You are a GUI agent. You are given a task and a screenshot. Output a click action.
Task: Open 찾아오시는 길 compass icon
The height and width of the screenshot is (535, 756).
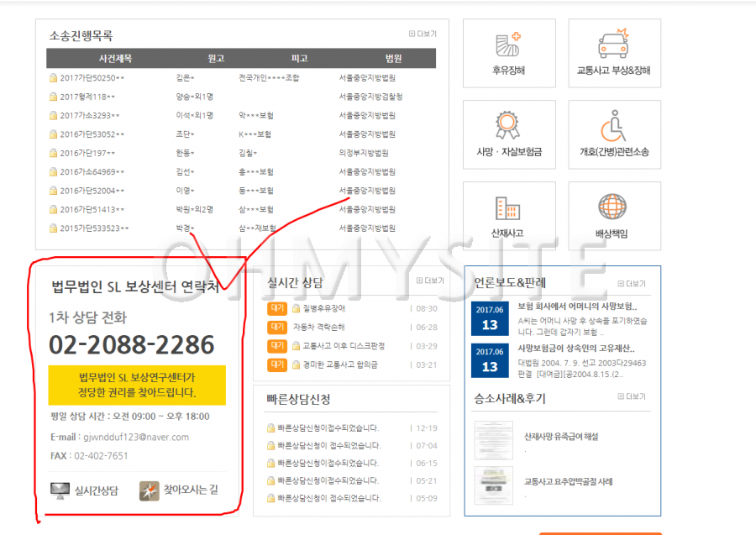tap(150, 490)
